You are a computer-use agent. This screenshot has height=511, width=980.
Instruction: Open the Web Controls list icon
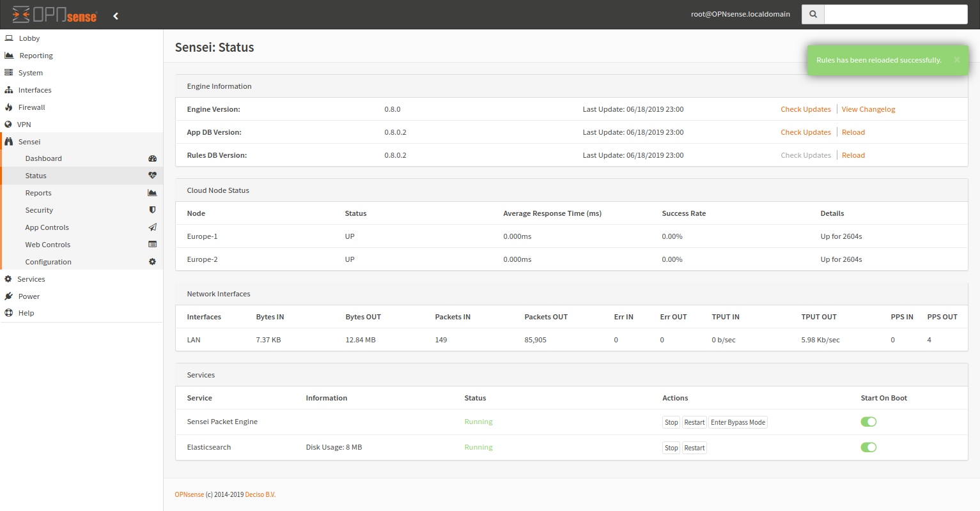pyautogui.click(x=152, y=244)
